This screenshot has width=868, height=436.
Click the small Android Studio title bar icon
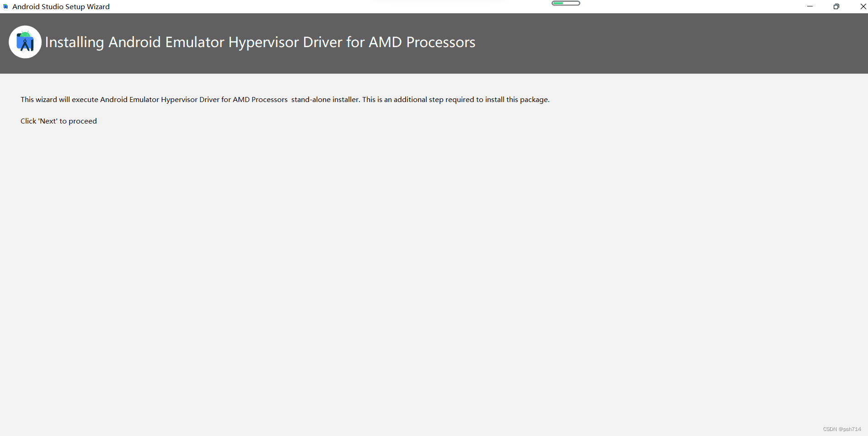[x=5, y=6]
